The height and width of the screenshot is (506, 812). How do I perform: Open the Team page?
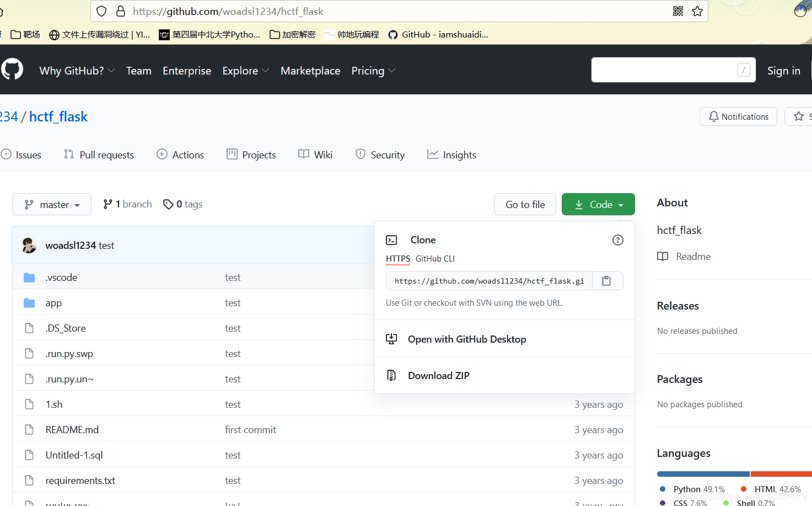coord(139,71)
